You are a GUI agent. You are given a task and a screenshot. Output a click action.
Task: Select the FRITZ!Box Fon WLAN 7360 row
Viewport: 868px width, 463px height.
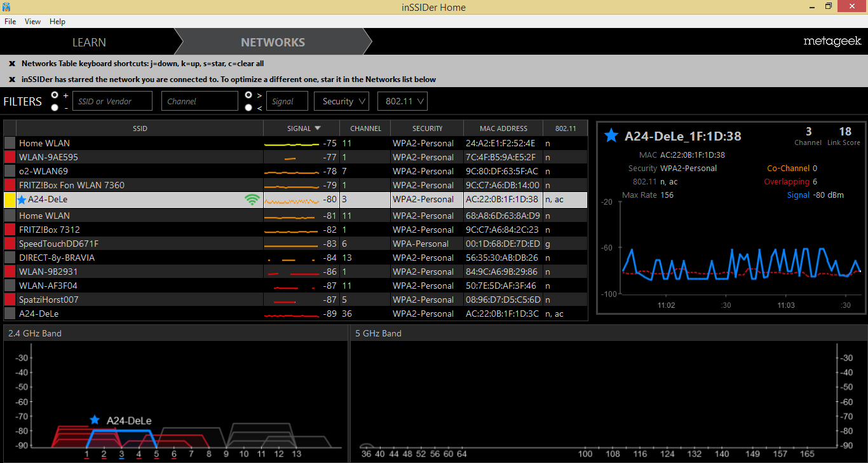[295, 185]
